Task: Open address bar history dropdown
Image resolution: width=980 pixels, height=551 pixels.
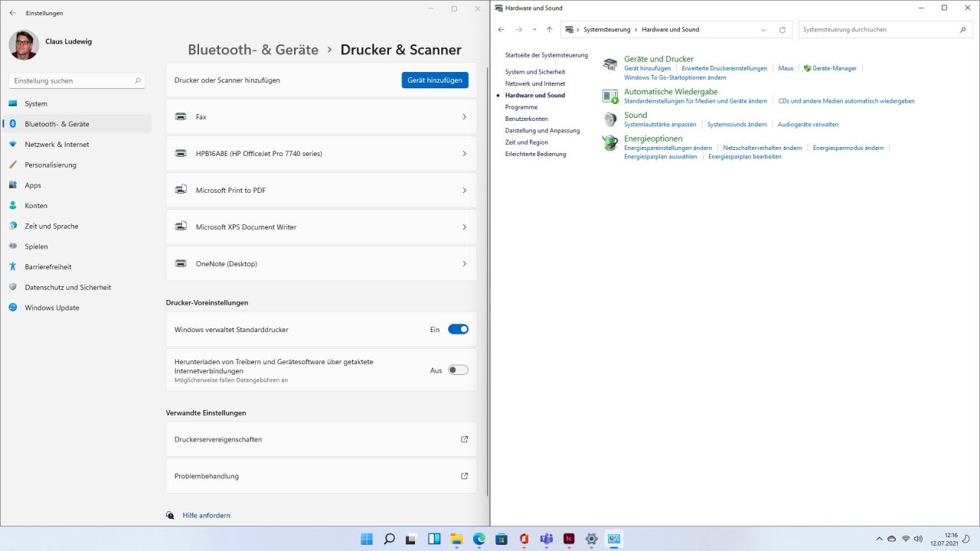Action: tap(763, 30)
